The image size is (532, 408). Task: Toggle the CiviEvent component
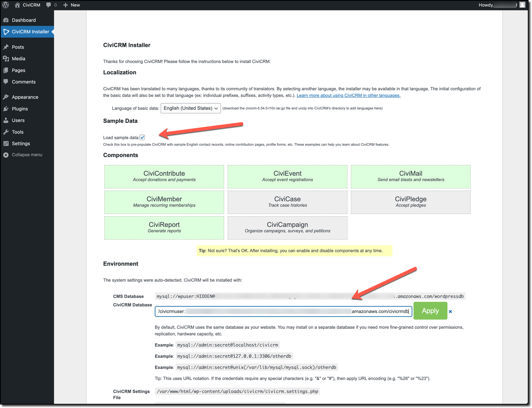click(287, 177)
